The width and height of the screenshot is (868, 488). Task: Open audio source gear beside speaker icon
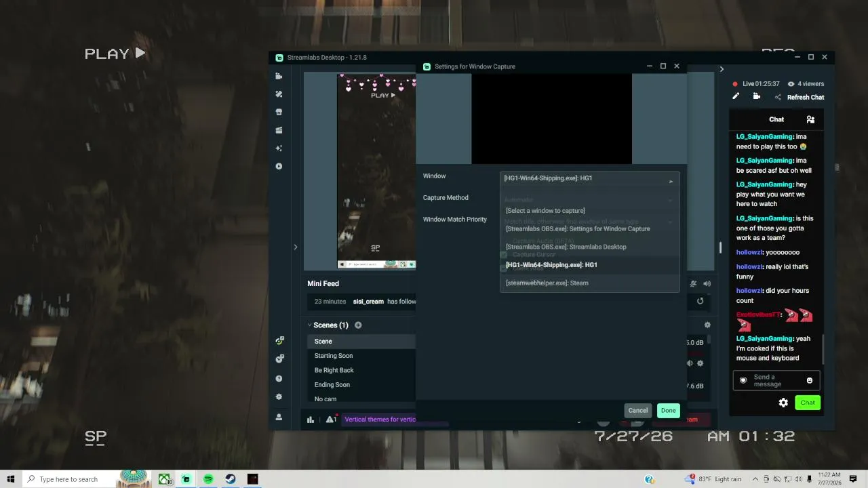(x=701, y=363)
